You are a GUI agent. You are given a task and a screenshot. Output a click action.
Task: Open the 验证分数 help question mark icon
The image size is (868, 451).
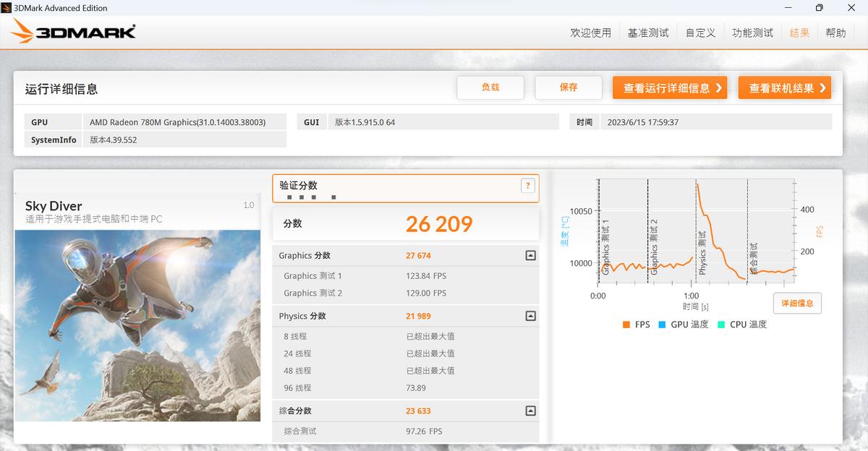point(527,185)
